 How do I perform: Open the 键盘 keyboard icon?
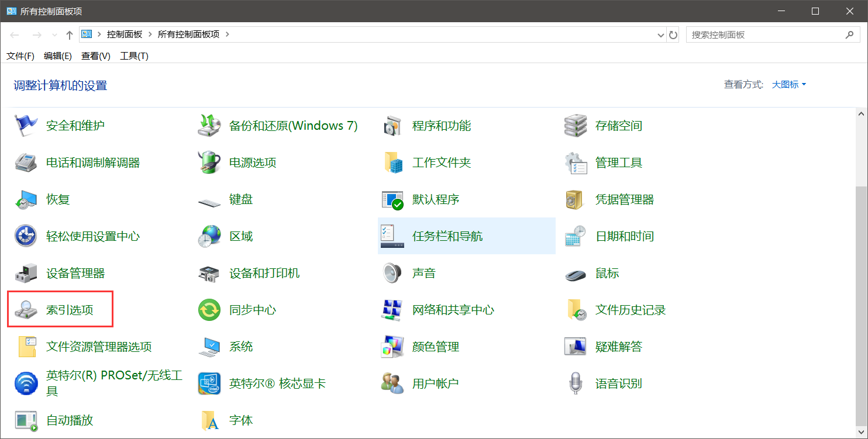click(x=209, y=202)
